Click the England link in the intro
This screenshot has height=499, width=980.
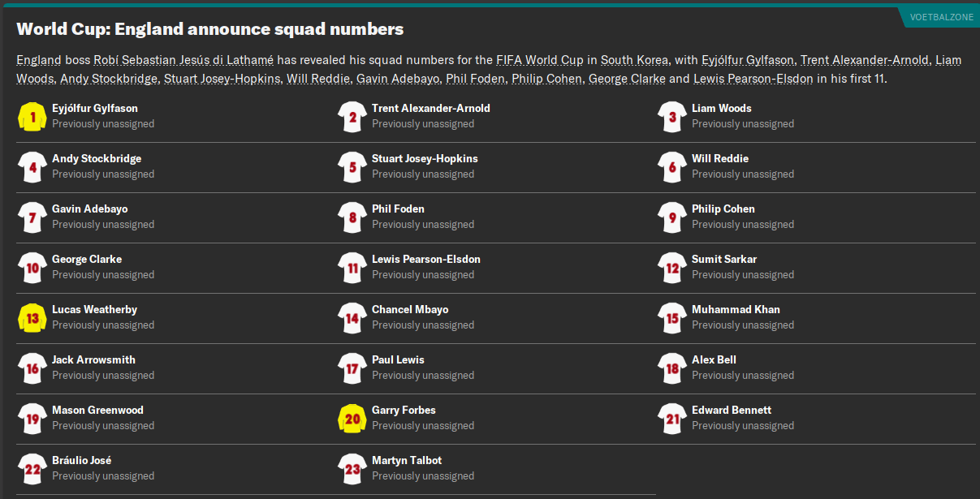tap(38, 60)
